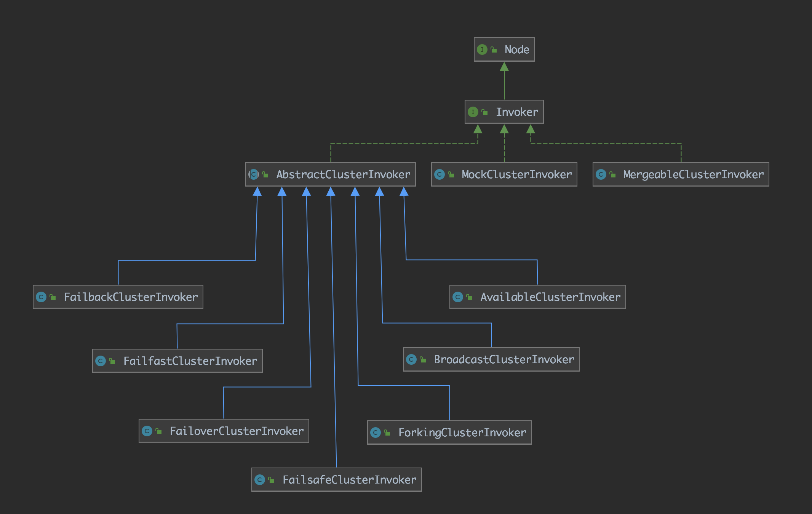Select MergeableClusterInvoker class label
The height and width of the screenshot is (514, 812).
click(x=693, y=174)
